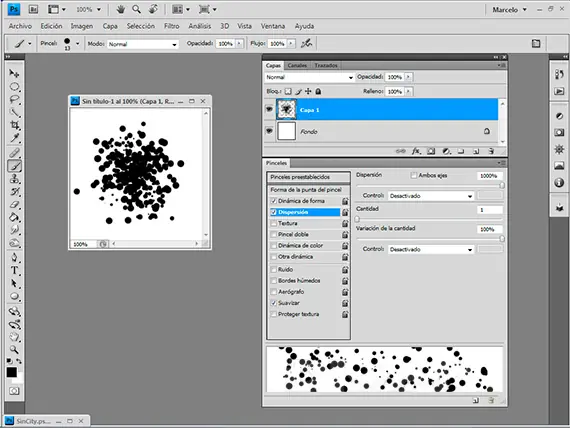Image resolution: width=570 pixels, height=428 pixels.
Task: Select the Paint Bucket tool
Action: (x=14, y=217)
